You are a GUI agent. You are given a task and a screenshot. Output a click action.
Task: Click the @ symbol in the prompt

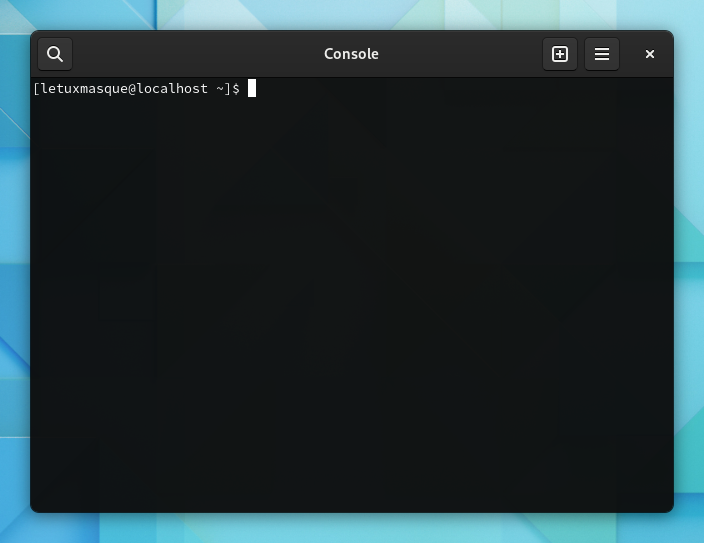(x=132, y=89)
